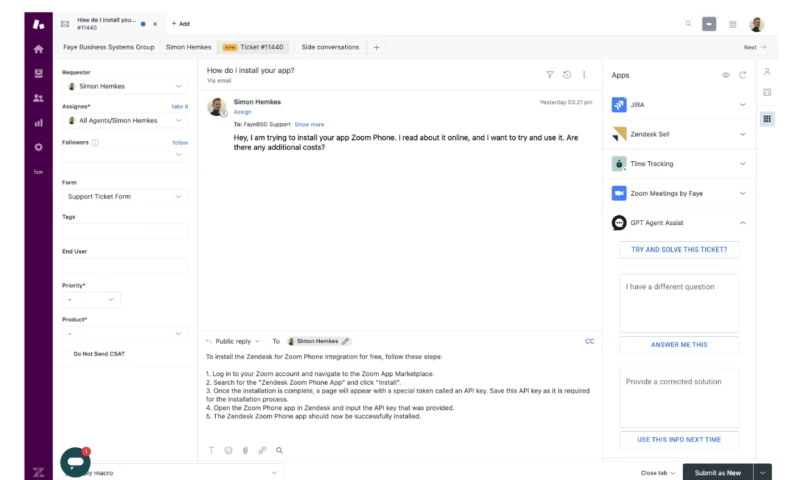
Task: Open ticket events history clock icon
Action: click(x=567, y=75)
